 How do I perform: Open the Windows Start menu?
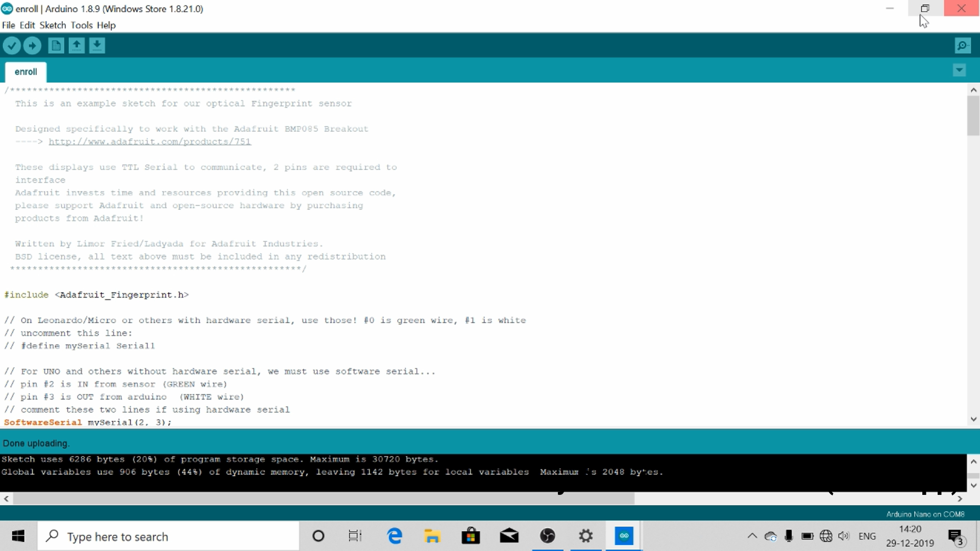coord(18,536)
